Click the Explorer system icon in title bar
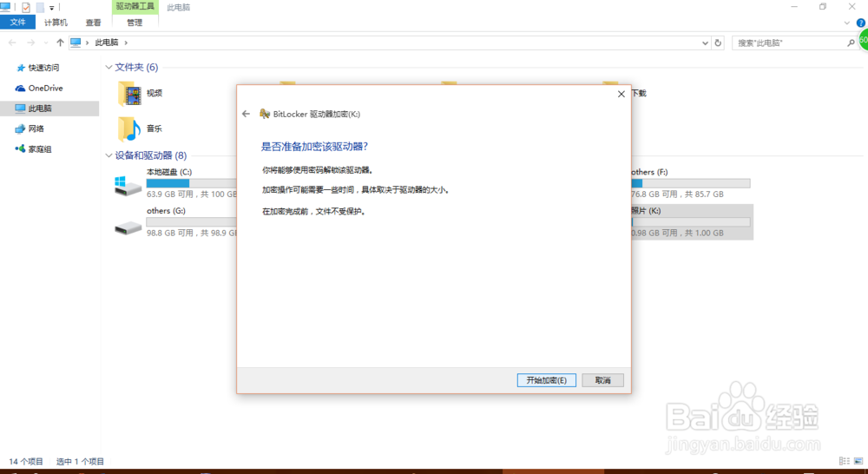 pyautogui.click(x=5, y=7)
